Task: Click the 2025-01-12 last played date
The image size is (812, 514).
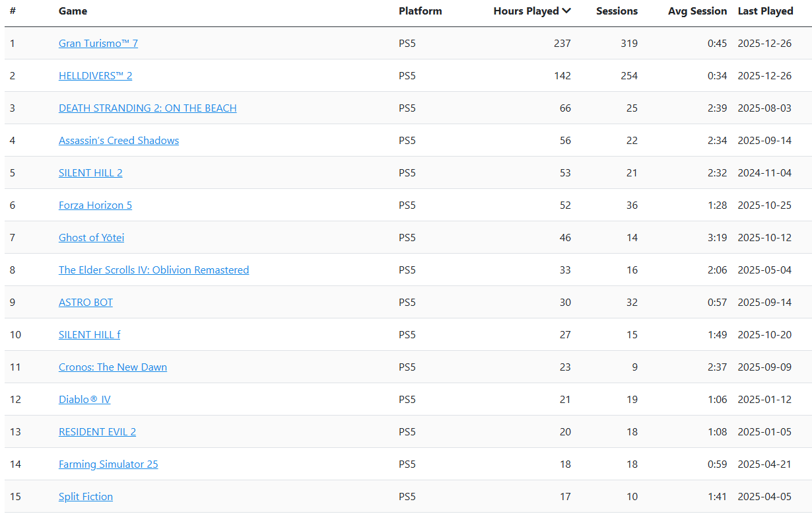Action: (764, 400)
